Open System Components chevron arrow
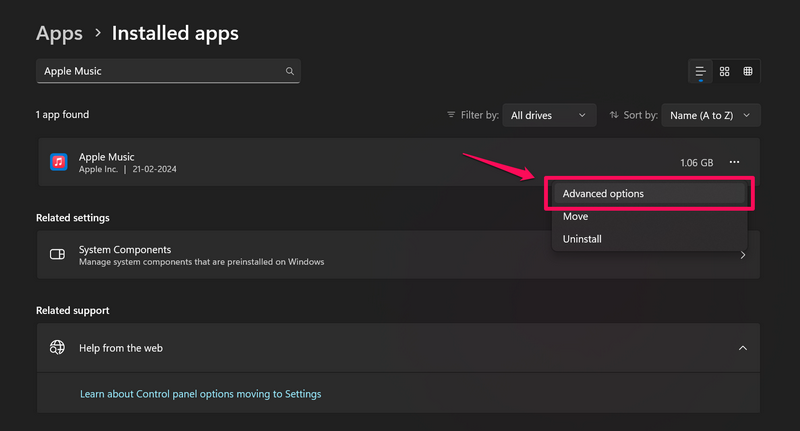 [742, 255]
